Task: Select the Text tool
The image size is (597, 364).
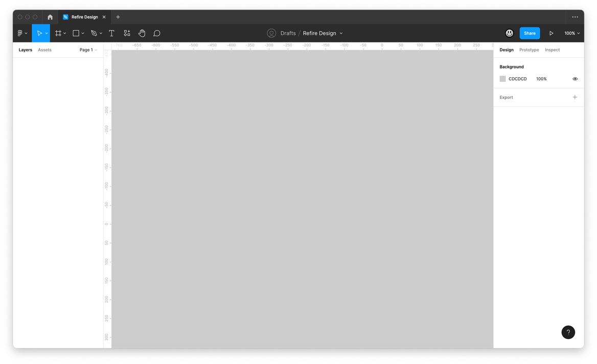Action: 111,33
